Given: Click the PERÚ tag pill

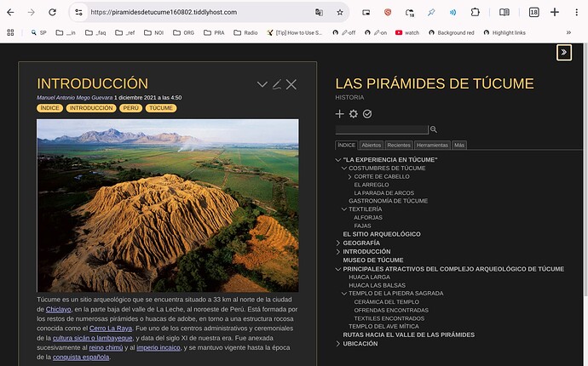Looking at the screenshot, I should point(130,108).
